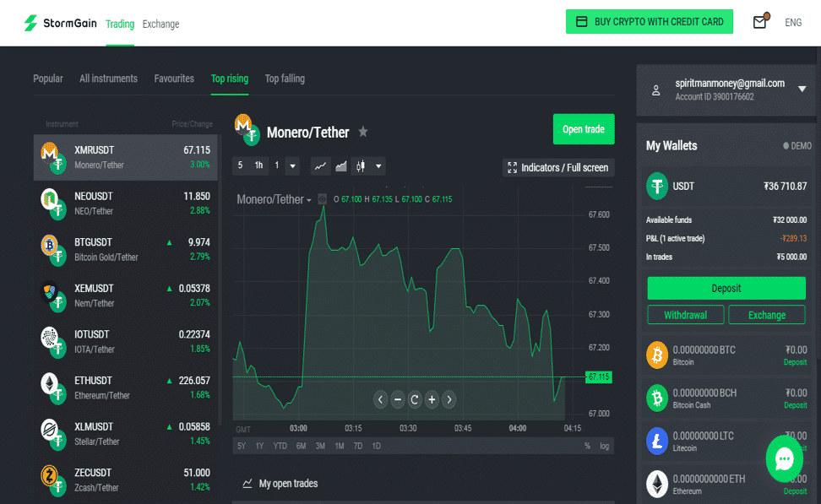
Task: Open Indicators / Full screen
Action: click(558, 167)
